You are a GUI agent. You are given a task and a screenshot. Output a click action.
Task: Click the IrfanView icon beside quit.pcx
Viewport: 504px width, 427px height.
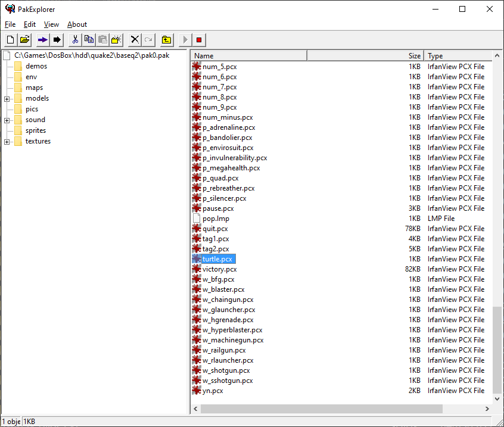197,229
